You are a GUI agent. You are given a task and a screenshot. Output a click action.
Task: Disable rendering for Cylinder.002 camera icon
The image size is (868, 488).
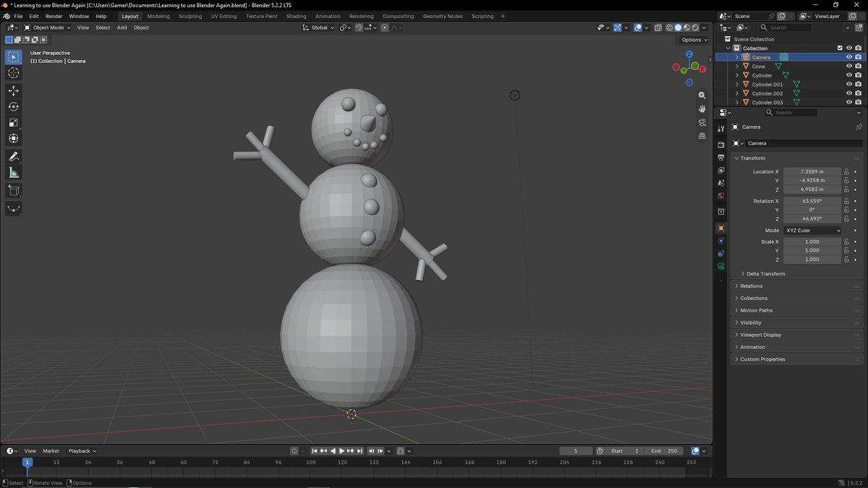858,93
